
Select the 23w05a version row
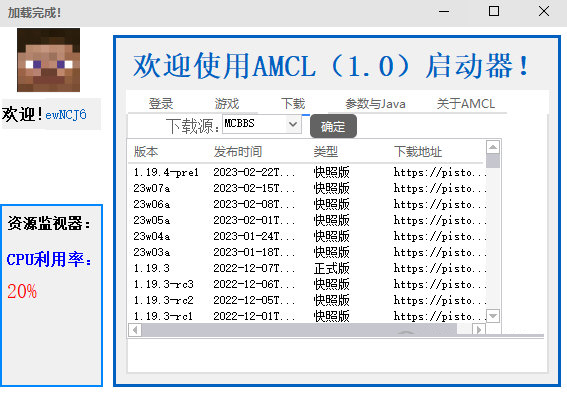307,220
